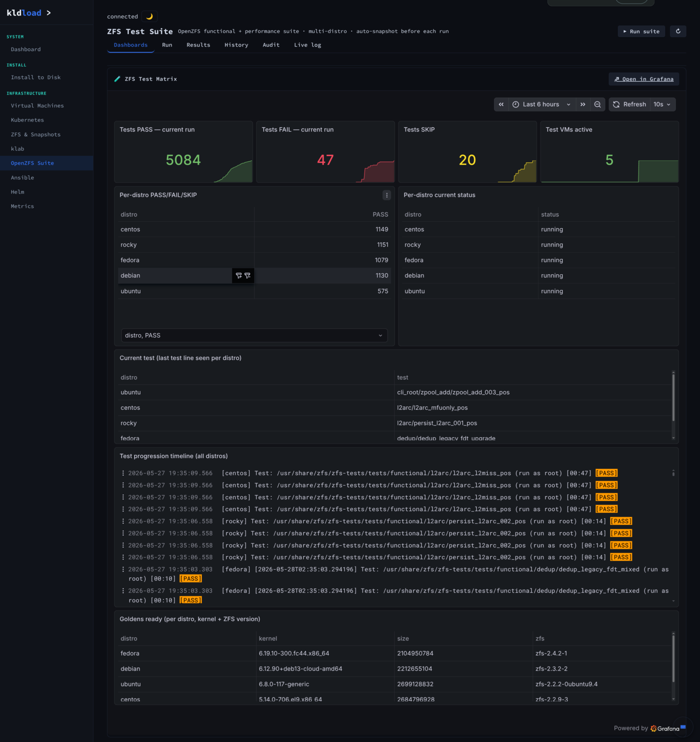This screenshot has width=700, height=742.
Task: Click the PASS column header
Action: pyautogui.click(x=380, y=215)
